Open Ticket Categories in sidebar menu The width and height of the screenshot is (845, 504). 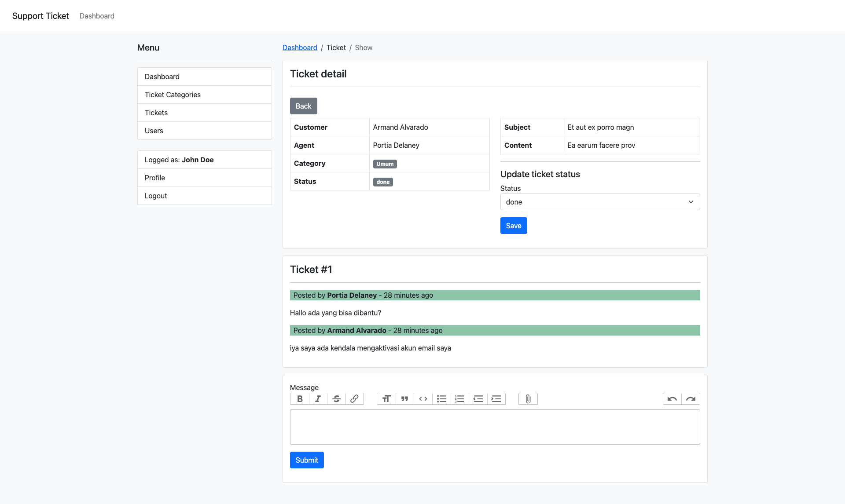coord(204,95)
